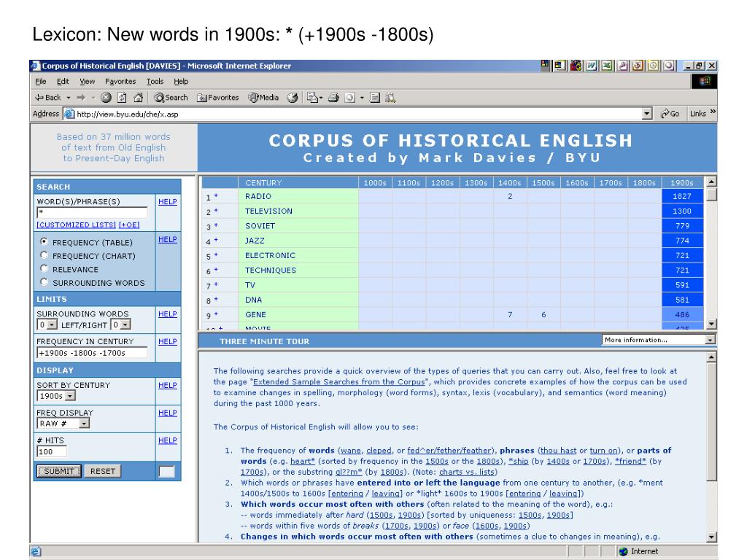Click the +OE link under the search box
The image size is (747, 560).
coord(129,225)
